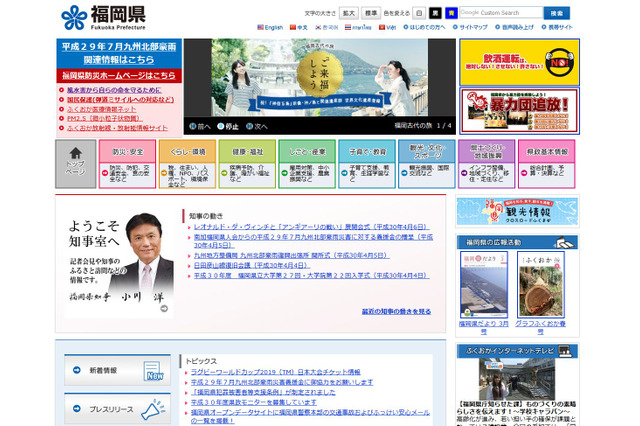Click orange arrow icon under くらし・環境
Image resolution: width=640 pixels, height=426 pixels.
pos(164,173)
